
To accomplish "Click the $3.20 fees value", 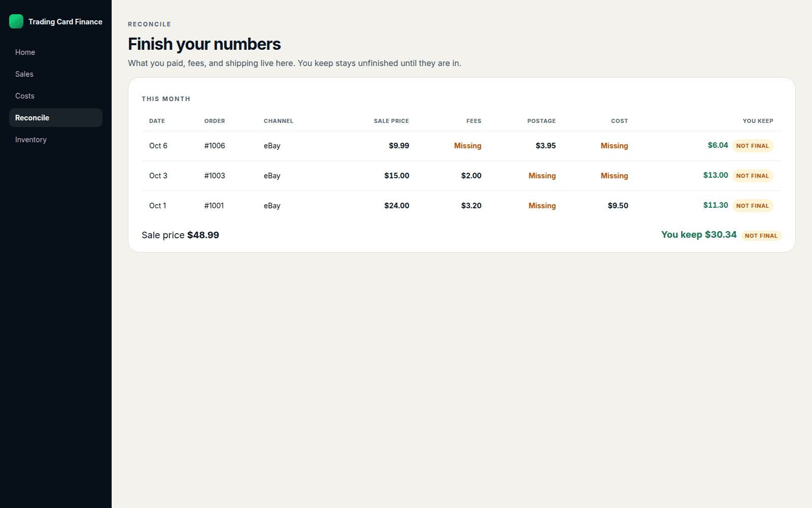I will click(x=471, y=206).
